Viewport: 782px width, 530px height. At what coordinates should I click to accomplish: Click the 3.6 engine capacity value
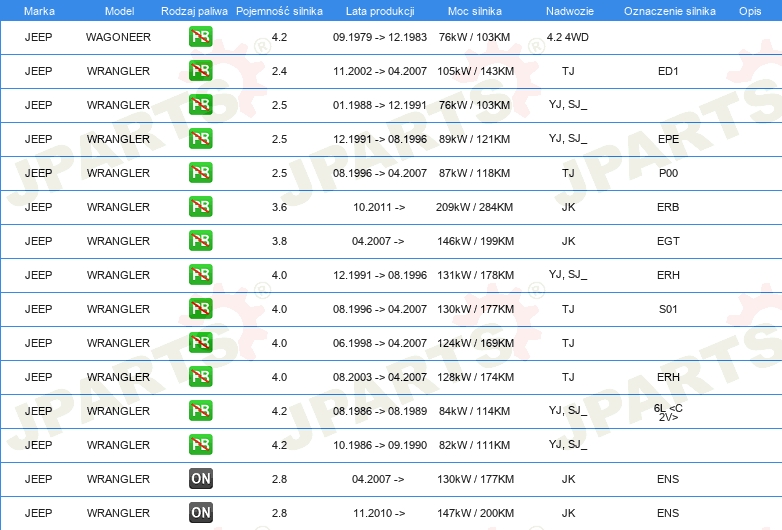(x=279, y=206)
